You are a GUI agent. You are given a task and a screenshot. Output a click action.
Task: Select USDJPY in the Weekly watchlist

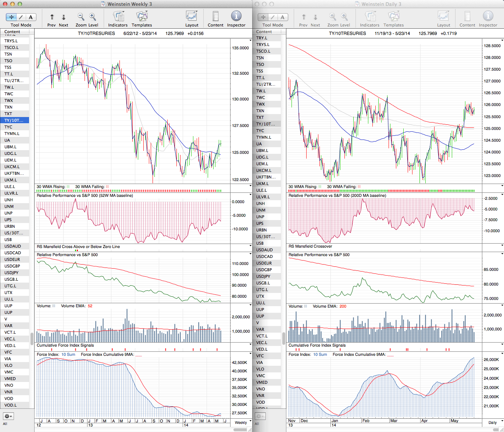pyautogui.click(x=11, y=273)
